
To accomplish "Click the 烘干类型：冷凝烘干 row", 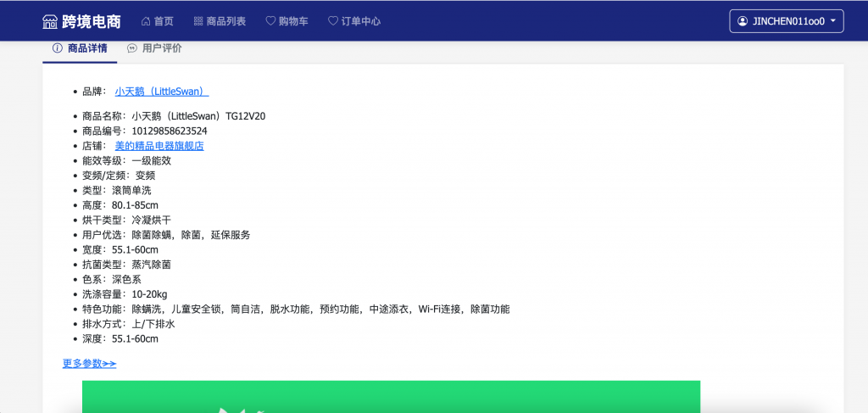I will pyautogui.click(x=127, y=220).
